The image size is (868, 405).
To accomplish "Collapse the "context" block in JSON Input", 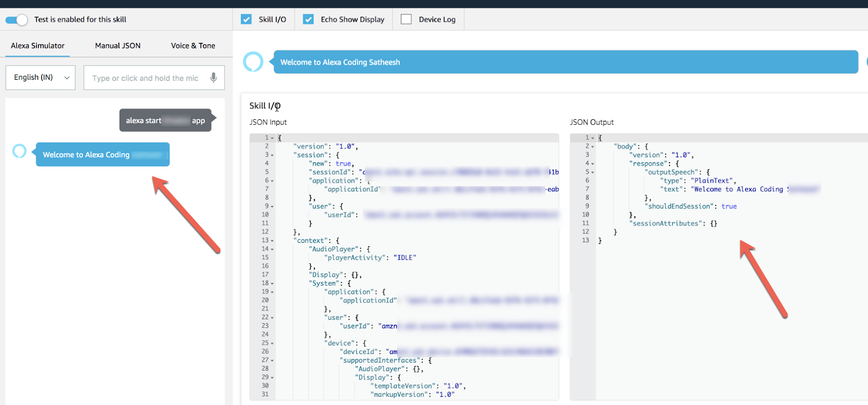I will [x=272, y=241].
